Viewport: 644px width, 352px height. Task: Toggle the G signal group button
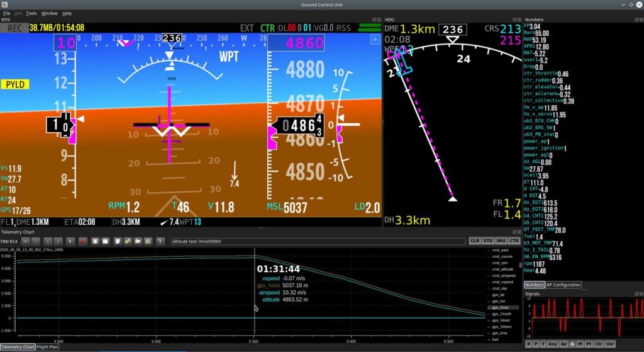pos(572,344)
